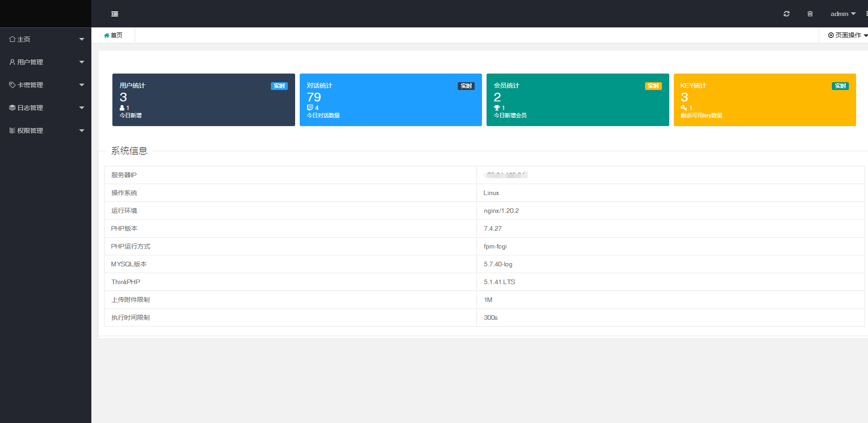The image size is (868, 423).
Task: Expand the 用户管理 menu arrow
Action: 82,62
